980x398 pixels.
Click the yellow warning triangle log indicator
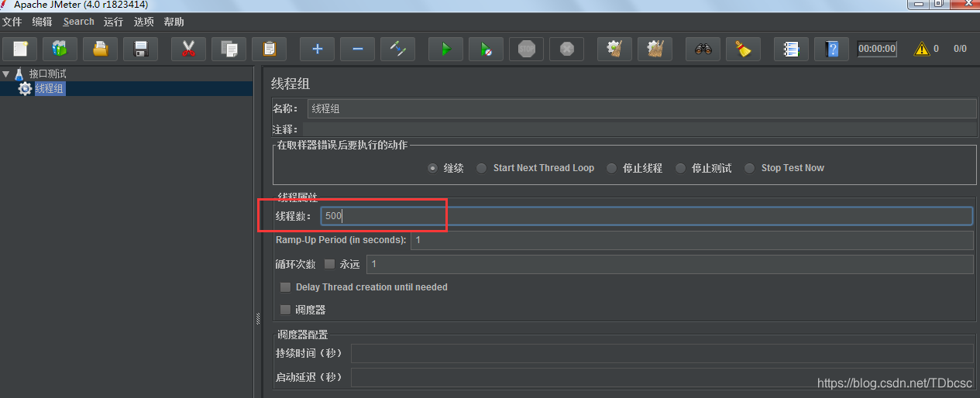click(922, 49)
